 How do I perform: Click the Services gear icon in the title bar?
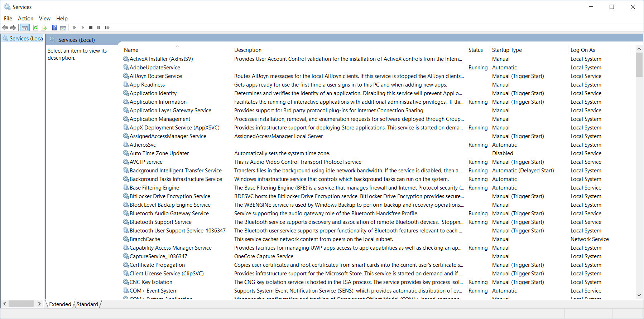click(7, 7)
